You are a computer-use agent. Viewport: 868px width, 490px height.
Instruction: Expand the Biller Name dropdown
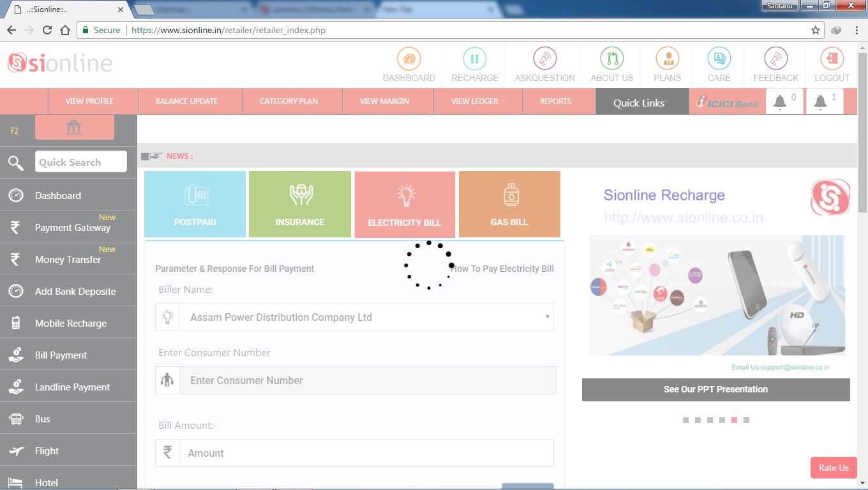(366, 317)
